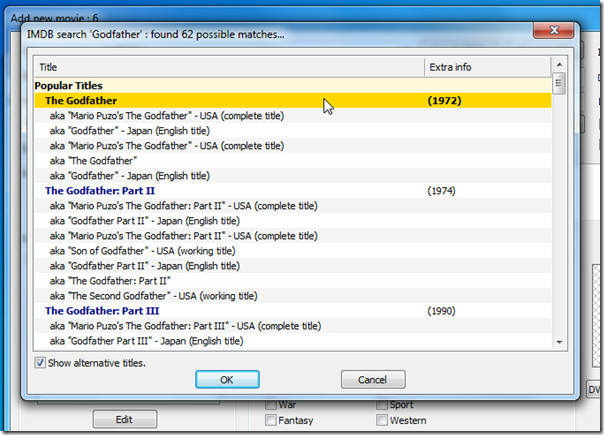Click the results list scrollbar thumb
The width and height of the screenshot is (604, 435).
click(x=559, y=83)
